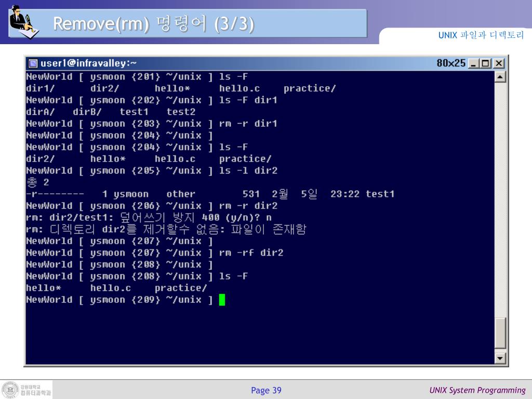Close the user1@infravalley terminal window

499,63
